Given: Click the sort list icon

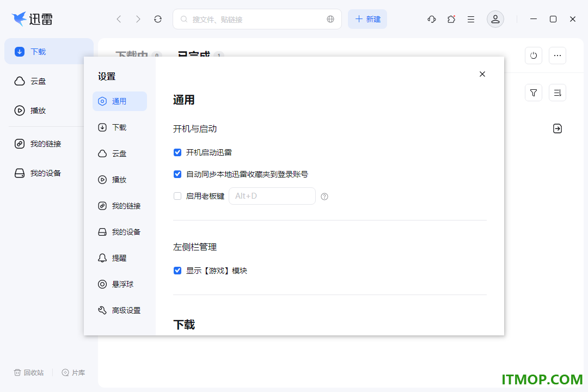Looking at the screenshot, I should click(558, 93).
